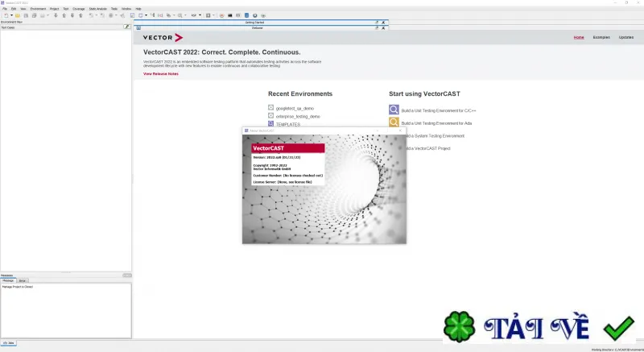The width and height of the screenshot is (644, 352).
Task: Open the Tools menu
Action: pos(114,9)
